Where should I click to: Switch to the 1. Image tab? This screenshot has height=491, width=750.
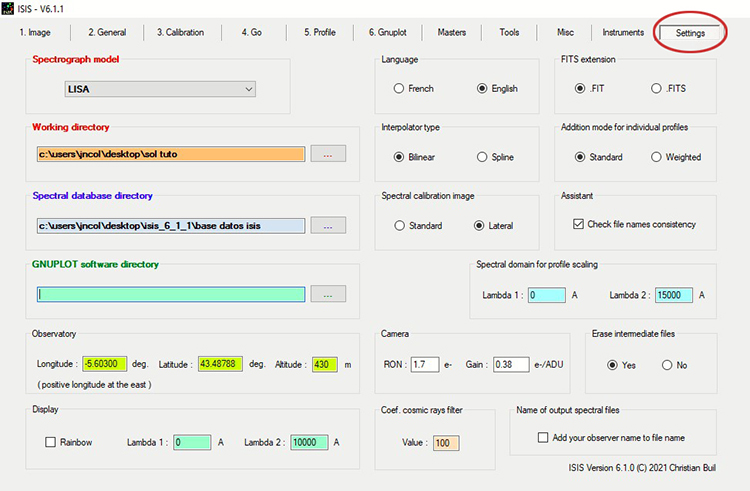pos(36,33)
